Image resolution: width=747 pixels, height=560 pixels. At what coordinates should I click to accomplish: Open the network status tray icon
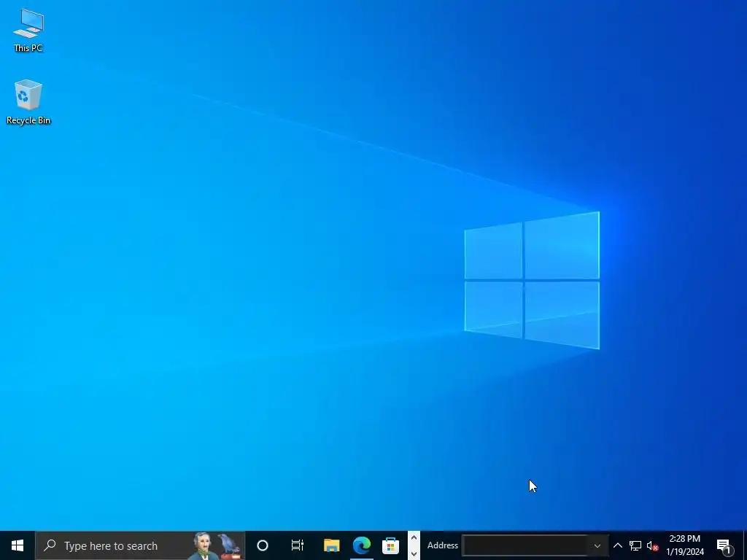(x=635, y=545)
